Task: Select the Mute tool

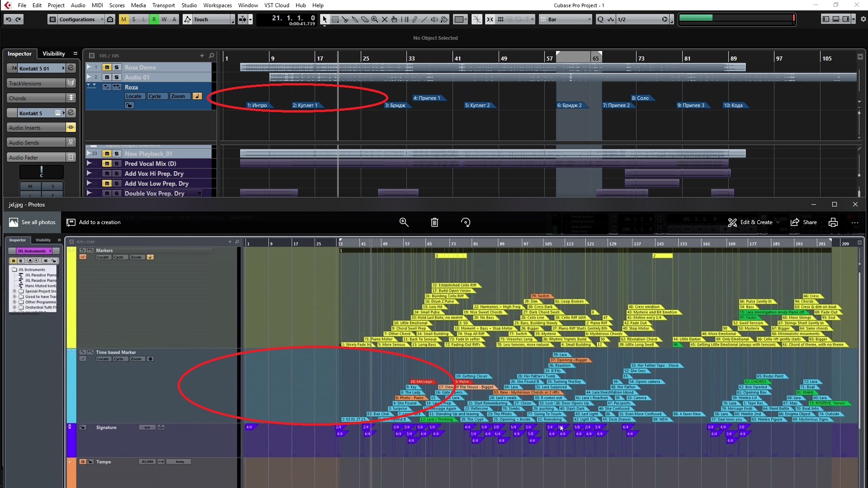Action: pos(385,19)
